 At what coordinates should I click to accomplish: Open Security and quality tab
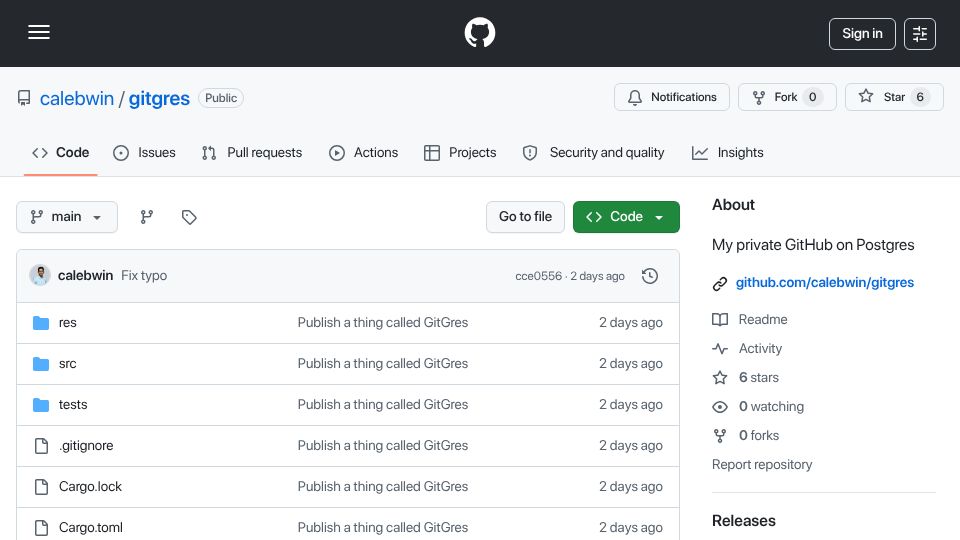[593, 152]
